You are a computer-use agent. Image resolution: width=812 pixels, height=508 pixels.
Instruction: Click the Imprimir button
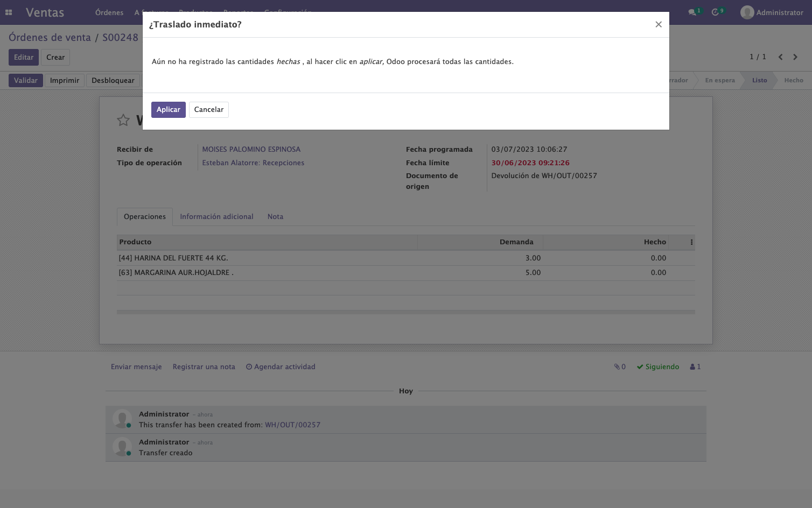[x=65, y=81]
